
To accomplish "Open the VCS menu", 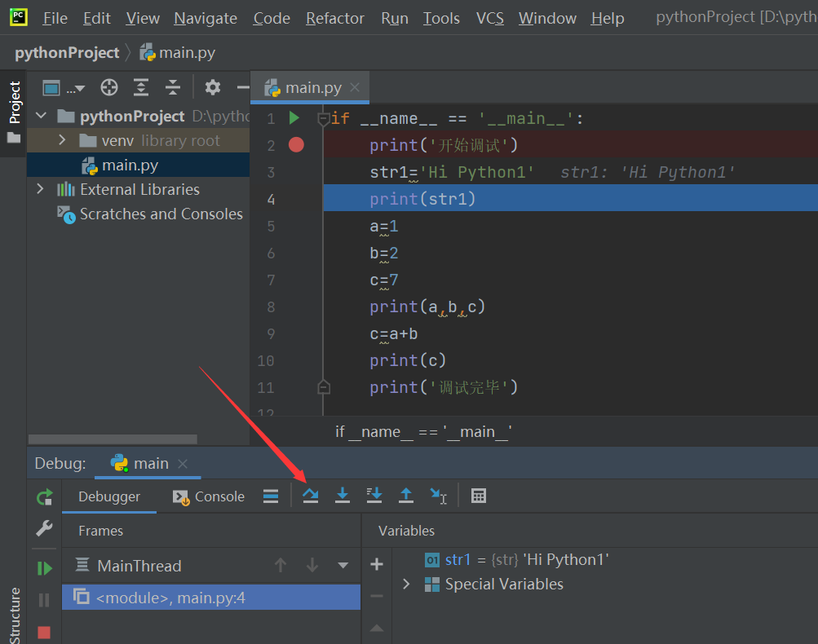I will 490,18.
